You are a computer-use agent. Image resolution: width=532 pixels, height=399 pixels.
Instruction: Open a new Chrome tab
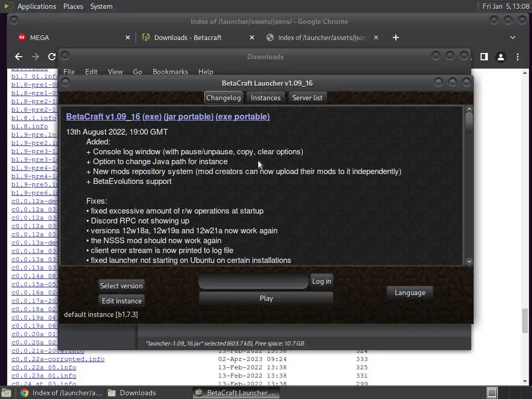(395, 37)
